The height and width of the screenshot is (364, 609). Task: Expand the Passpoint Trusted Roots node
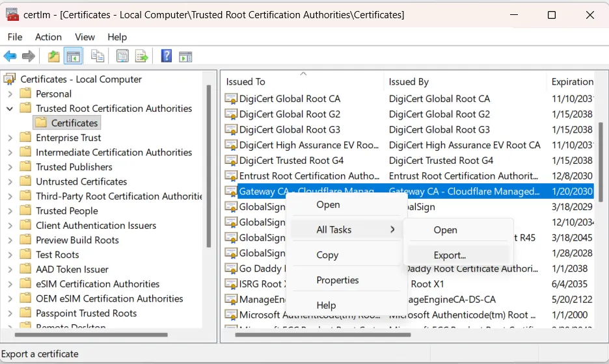10,313
